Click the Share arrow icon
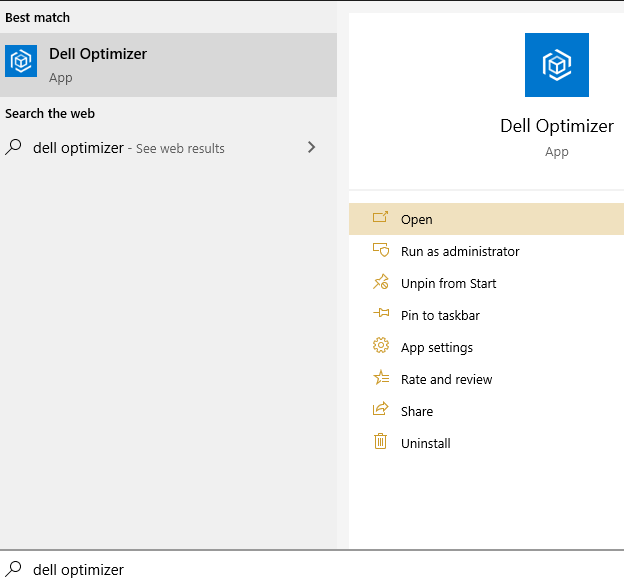The image size is (624, 584). tap(380, 411)
